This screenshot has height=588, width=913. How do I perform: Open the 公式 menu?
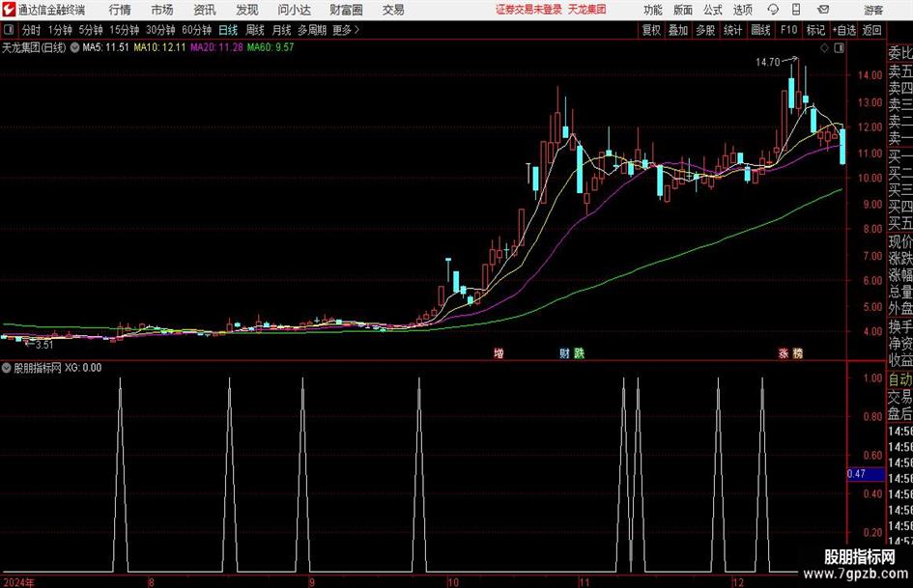[x=713, y=10]
